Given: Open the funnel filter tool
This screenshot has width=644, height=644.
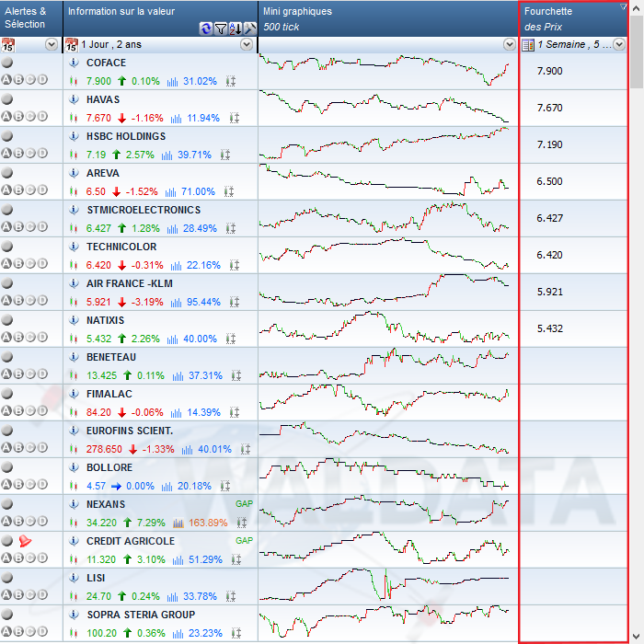Looking at the screenshot, I should click(x=221, y=29).
